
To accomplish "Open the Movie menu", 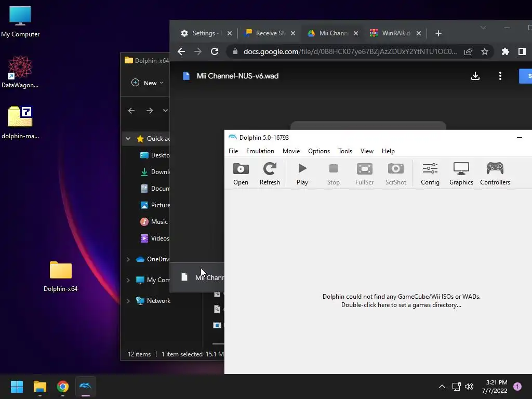I will coord(291,151).
